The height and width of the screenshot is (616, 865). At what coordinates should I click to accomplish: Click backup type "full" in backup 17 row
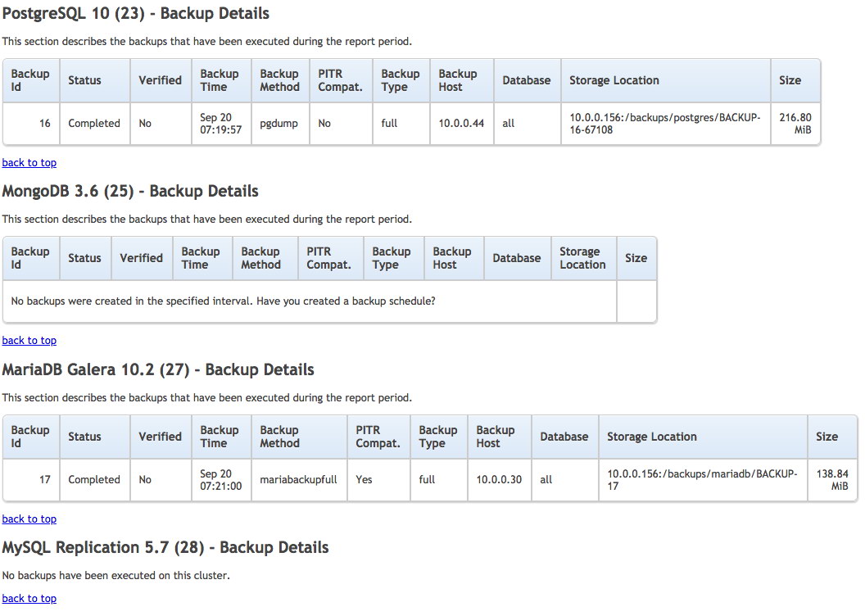[x=427, y=480]
